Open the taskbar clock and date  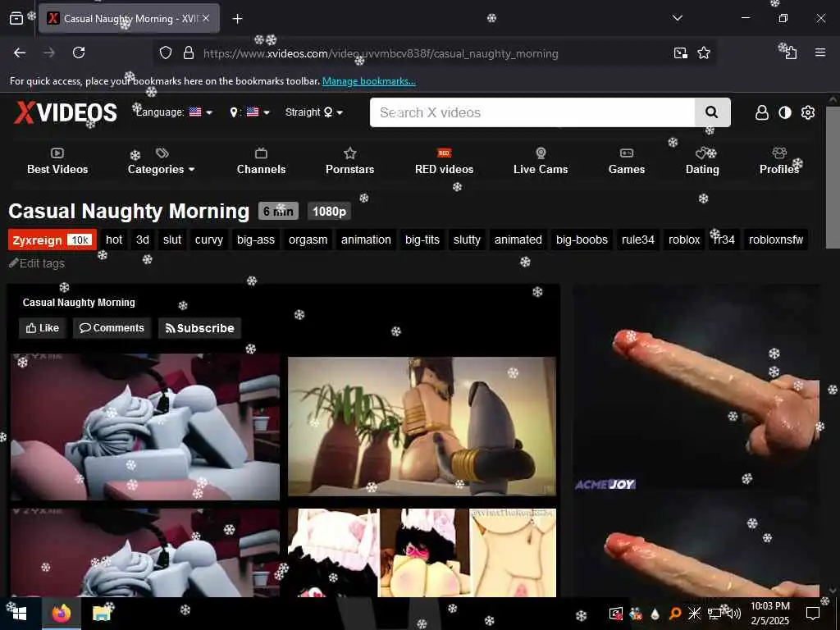769,614
